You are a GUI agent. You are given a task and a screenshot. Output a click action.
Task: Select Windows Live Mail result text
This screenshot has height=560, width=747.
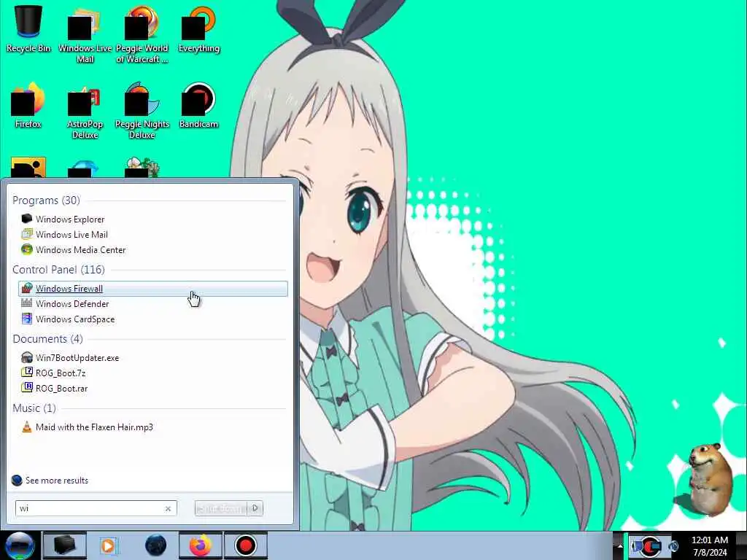(x=72, y=234)
